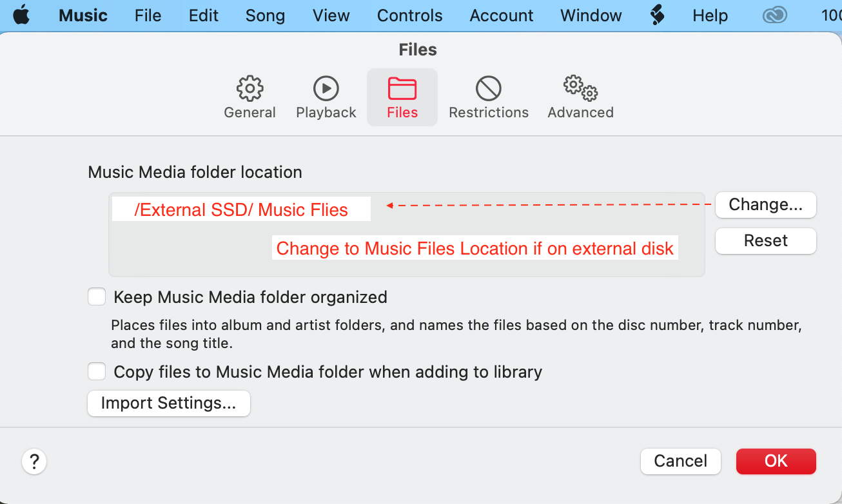Enable Keep Music Media folder organized
Image resolution: width=842 pixels, height=504 pixels.
coord(97,297)
